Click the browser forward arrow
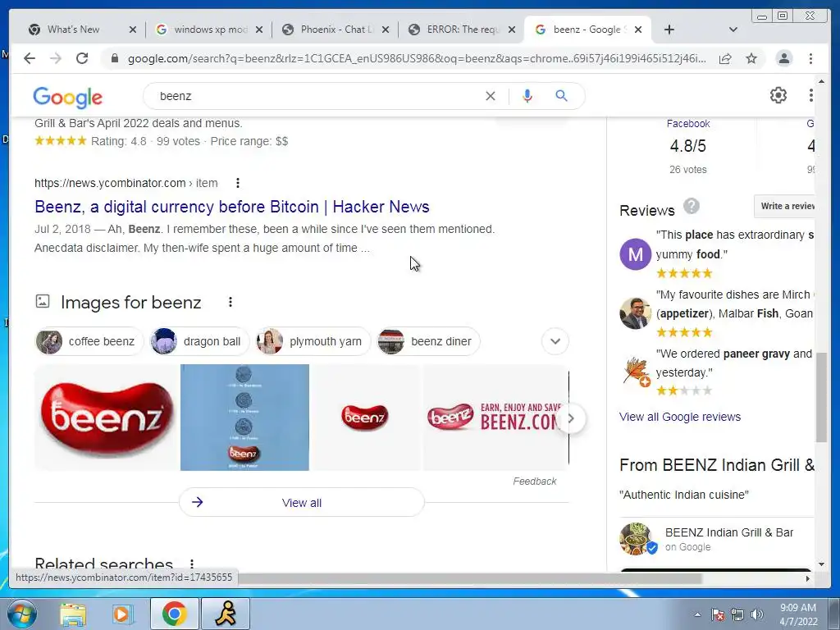The image size is (840, 630). [x=56, y=58]
